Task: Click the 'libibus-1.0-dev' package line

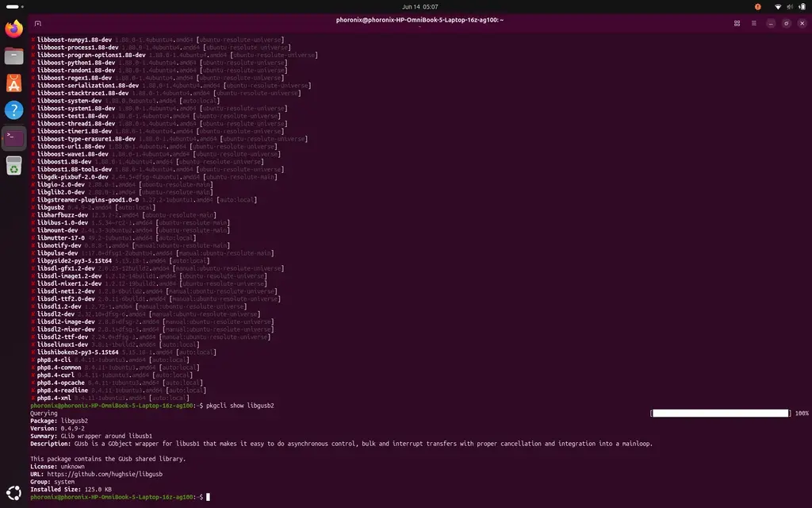Action: point(130,222)
